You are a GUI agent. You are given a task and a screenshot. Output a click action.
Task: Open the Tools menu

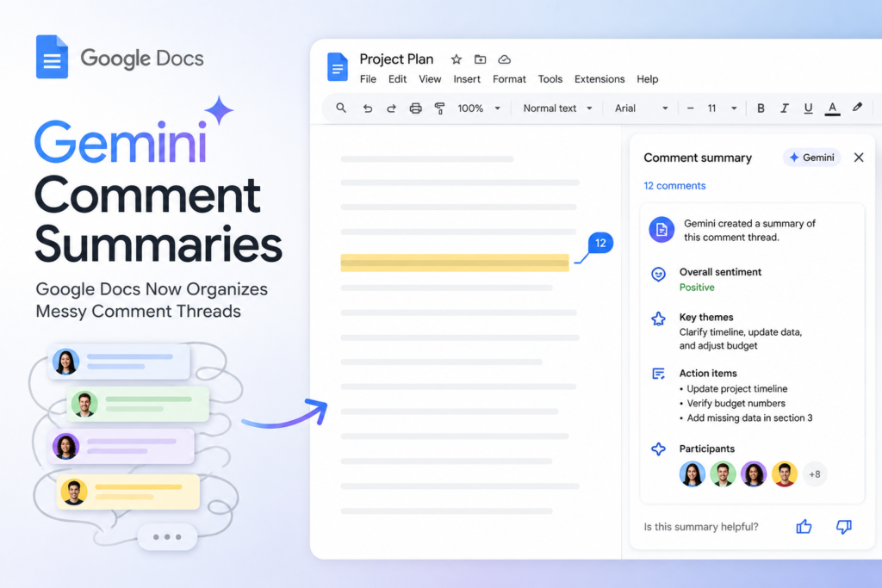click(x=550, y=79)
